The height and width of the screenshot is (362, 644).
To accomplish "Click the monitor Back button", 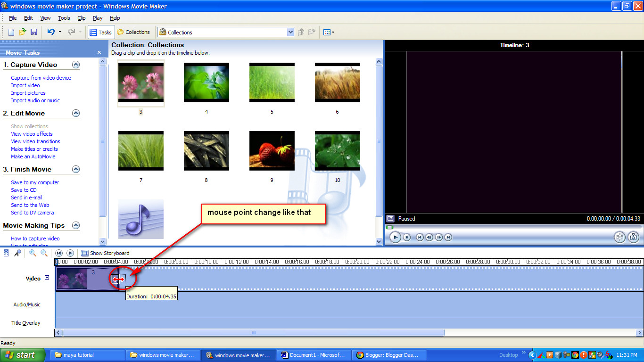I will (x=420, y=237).
